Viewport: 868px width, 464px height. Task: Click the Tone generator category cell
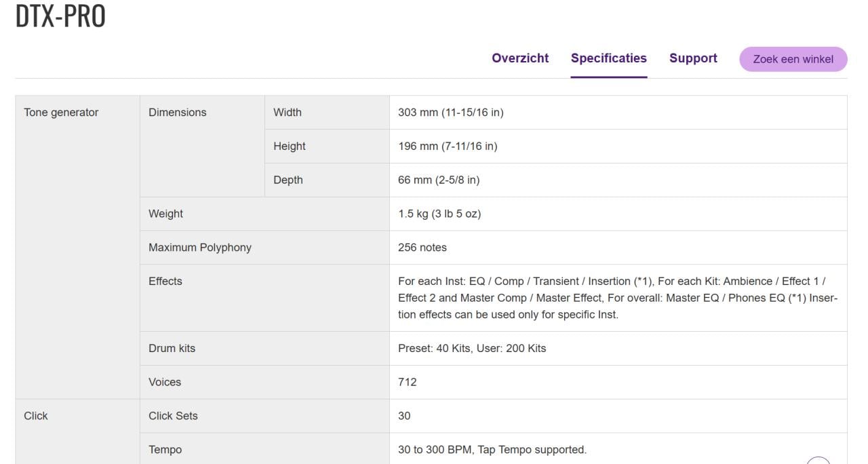pyautogui.click(x=61, y=113)
